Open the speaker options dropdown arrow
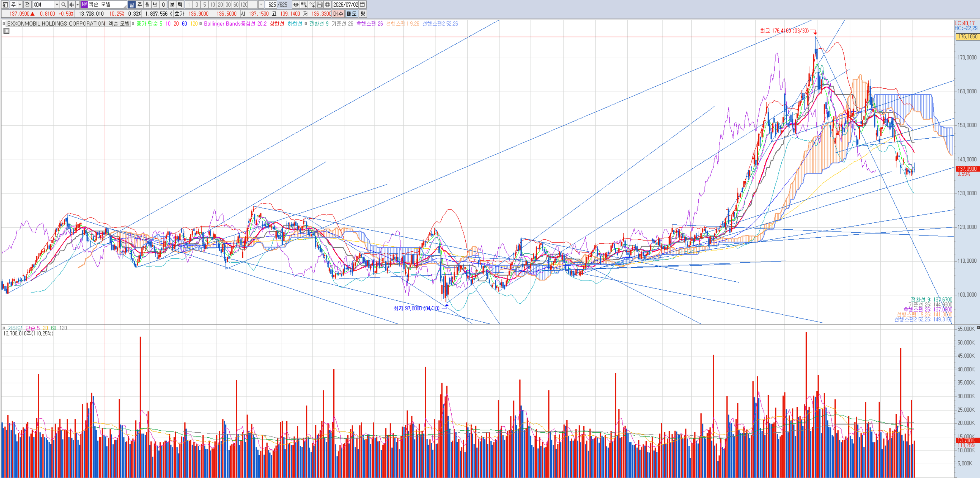Image resolution: width=980 pixels, height=478 pixels. pyautogui.click(x=77, y=5)
